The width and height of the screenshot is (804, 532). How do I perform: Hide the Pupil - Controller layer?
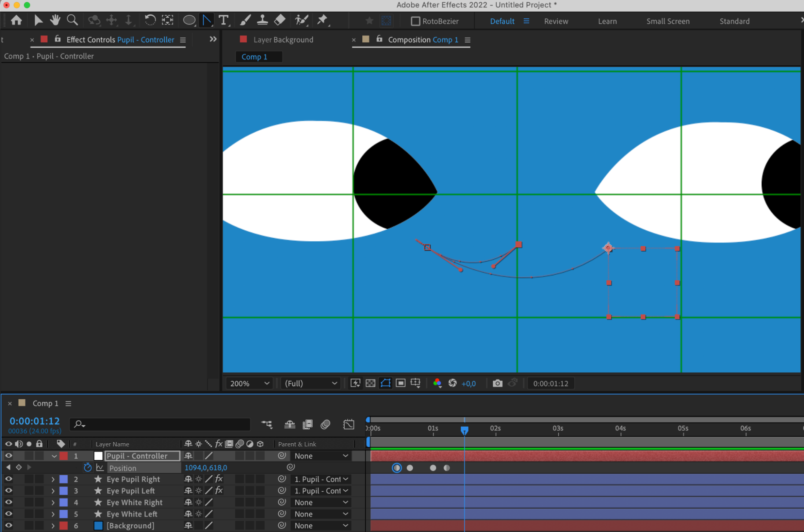[8, 456]
